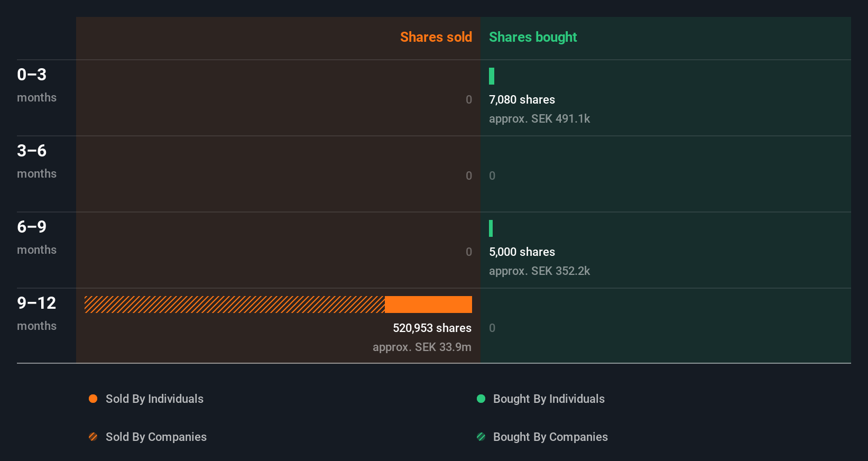Click the 520,953 shares value
Image resolution: width=868 pixels, height=461 pixels.
click(432, 328)
